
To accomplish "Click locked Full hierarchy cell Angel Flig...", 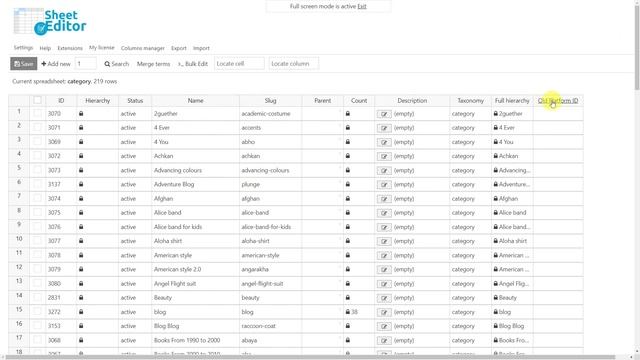I will pyautogui.click(x=512, y=283).
